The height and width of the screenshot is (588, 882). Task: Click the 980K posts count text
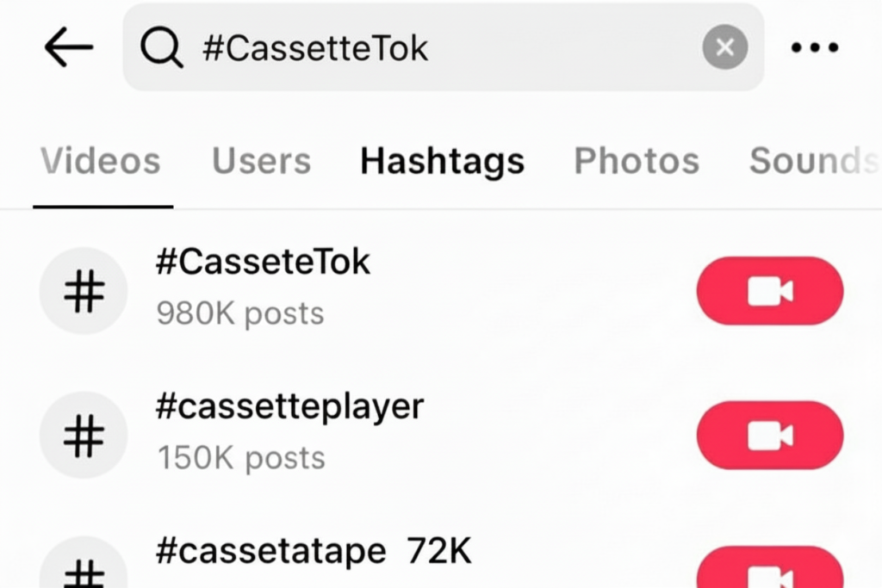coord(240,314)
